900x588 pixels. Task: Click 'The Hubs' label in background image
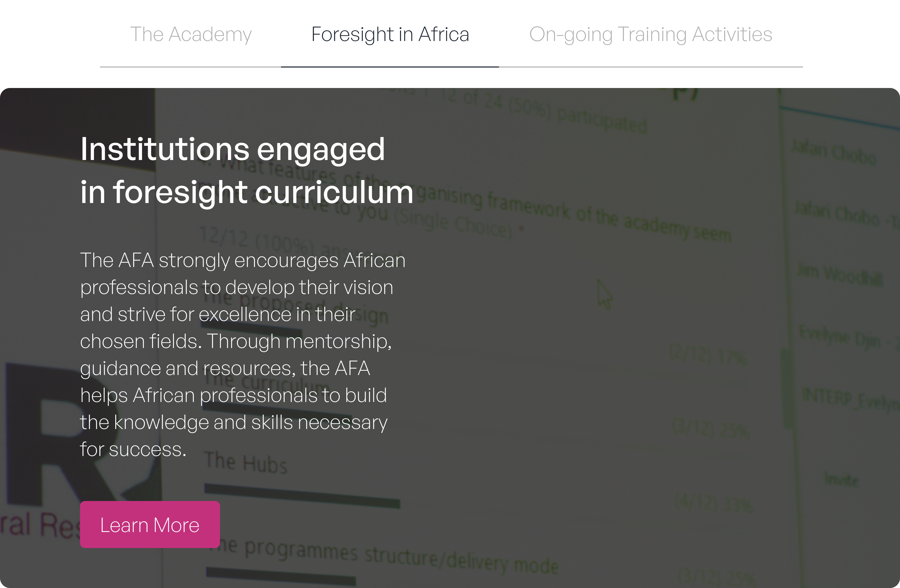click(246, 462)
